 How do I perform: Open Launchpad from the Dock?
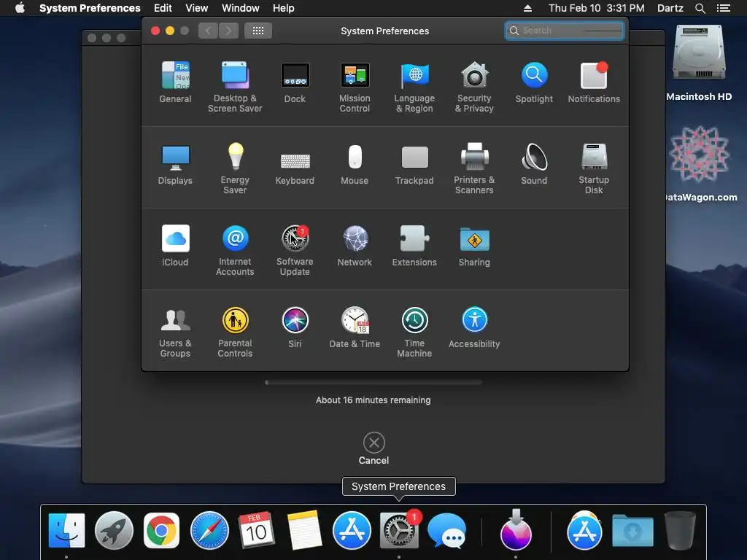pyautogui.click(x=114, y=530)
